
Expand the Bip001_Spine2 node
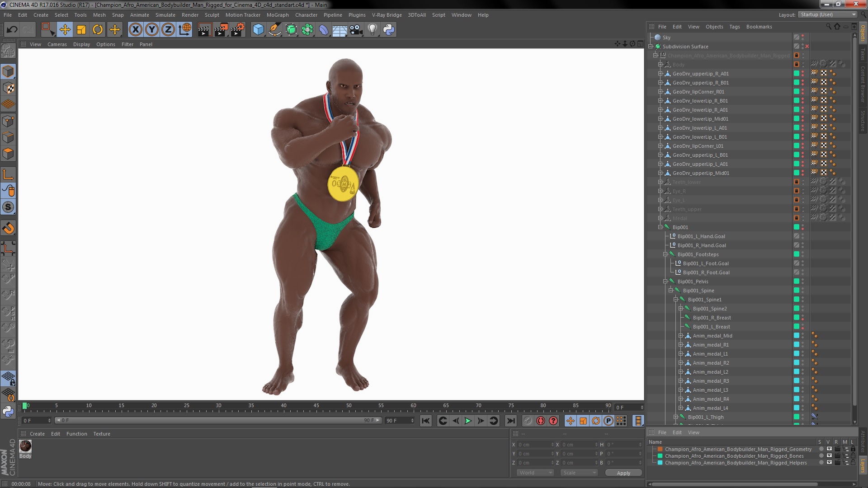click(x=681, y=309)
